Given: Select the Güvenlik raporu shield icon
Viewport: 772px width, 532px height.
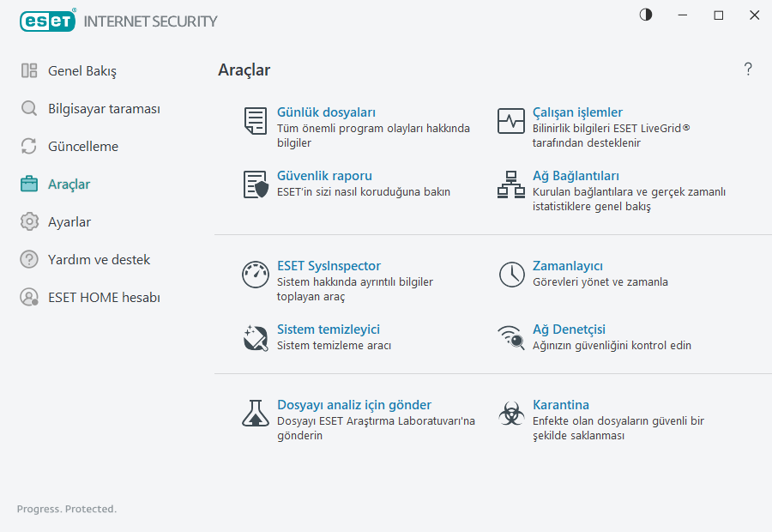Looking at the screenshot, I should (x=255, y=184).
